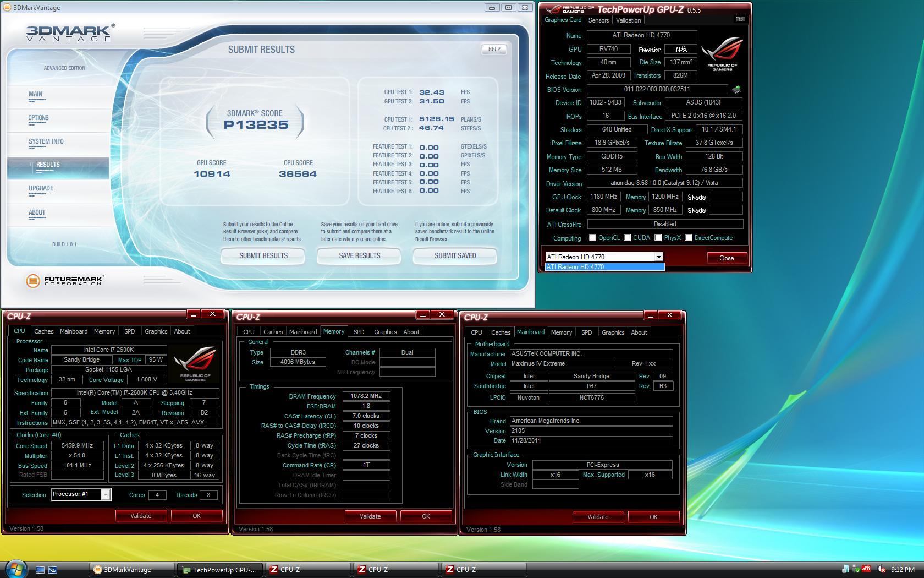924x578 pixels.
Task: Click OK in the CPU-Z Mainboard window
Action: [653, 517]
